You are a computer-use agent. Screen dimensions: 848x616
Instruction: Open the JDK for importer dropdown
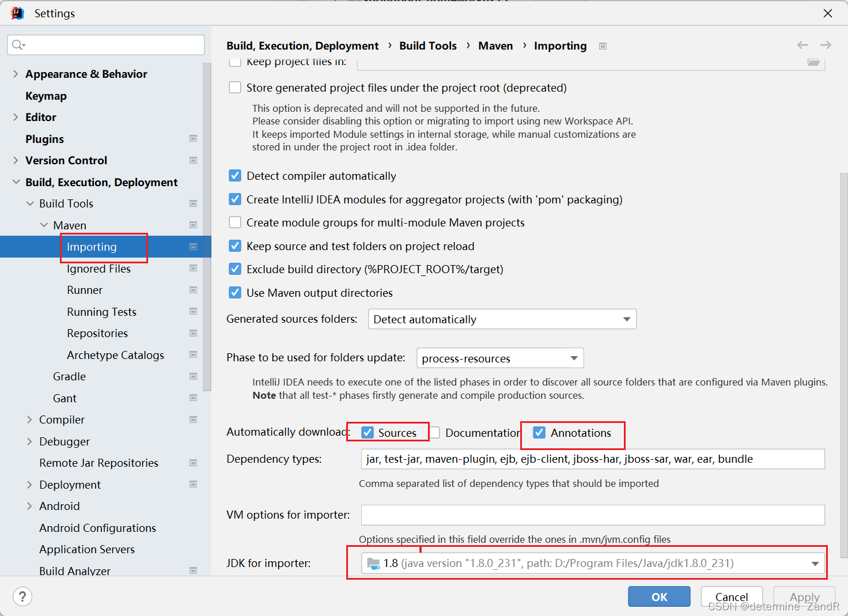tap(593, 564)
